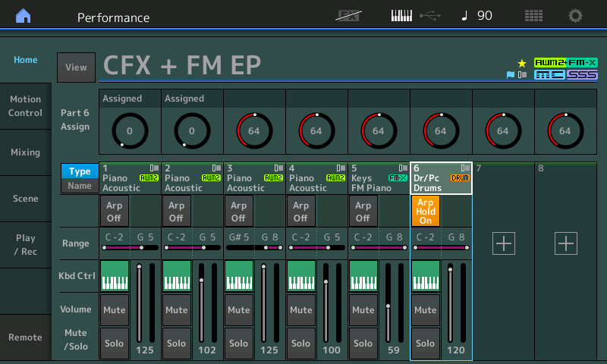Select the performance name CFX + FM EP
607x364 pixels.
[x=182, y=67]
